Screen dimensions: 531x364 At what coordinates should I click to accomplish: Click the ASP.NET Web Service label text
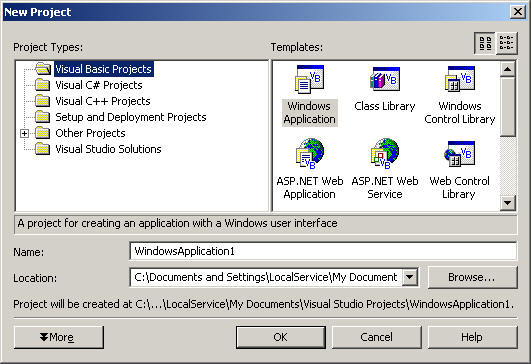[385, 188]
